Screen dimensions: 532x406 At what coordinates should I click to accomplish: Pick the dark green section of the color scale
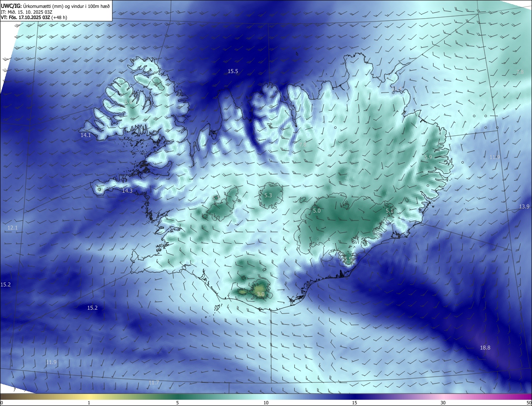click(x=177, y=397)
